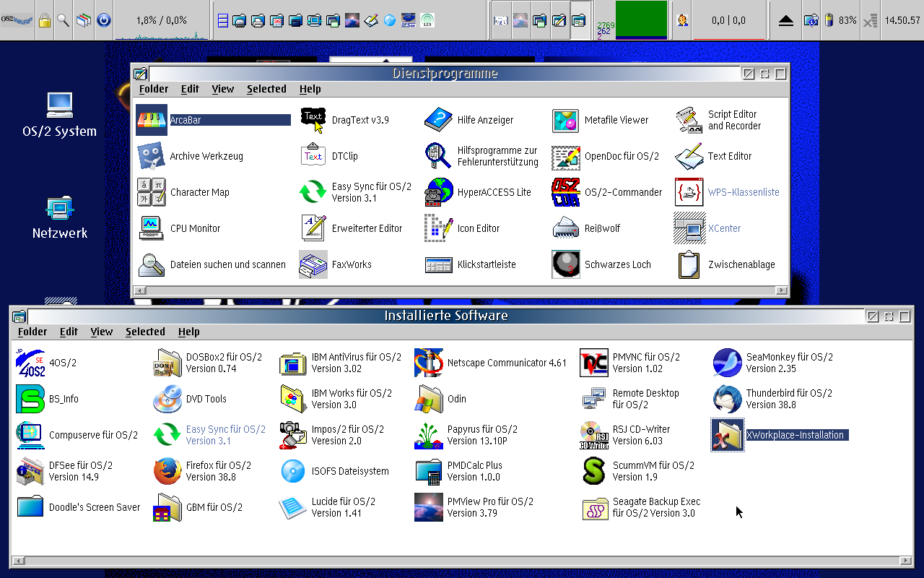Screen dimensions: 924x578
Task: Launch Netscape Communicator 4.61
Action: [429, 363]
